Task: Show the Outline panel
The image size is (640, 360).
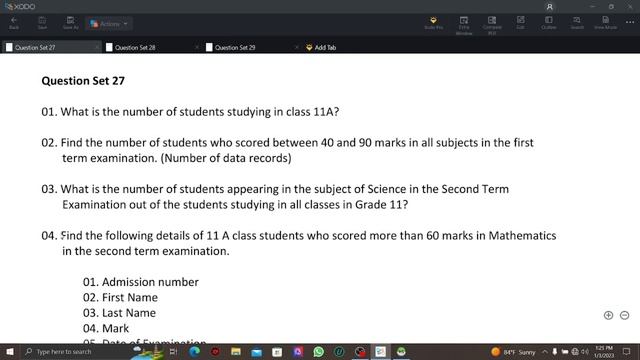Action: click(x=549, y=22)
